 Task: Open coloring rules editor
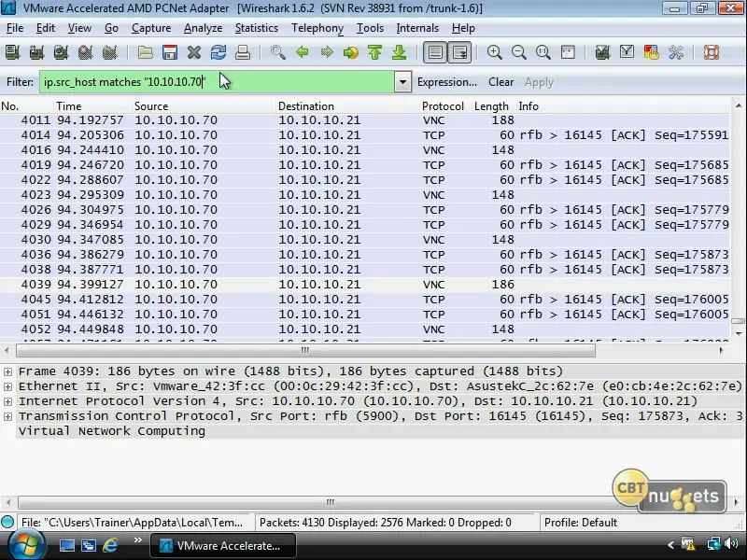pyautogui.click(x=651, y=52)
